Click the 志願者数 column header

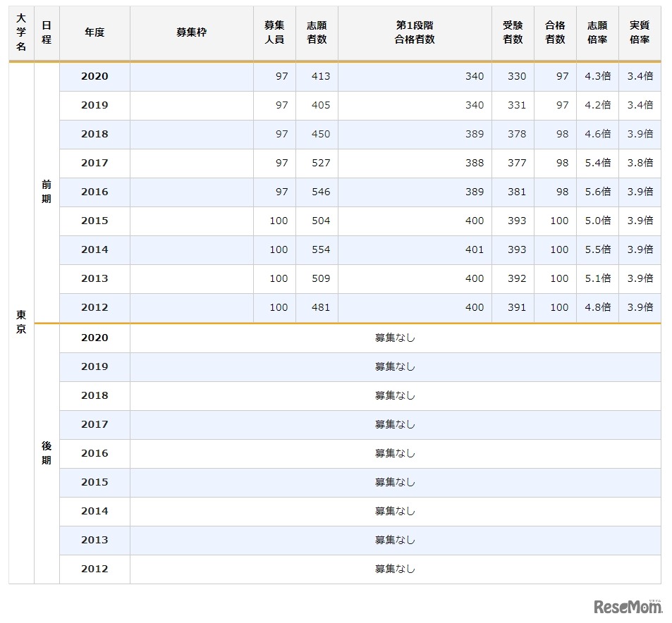318,33
